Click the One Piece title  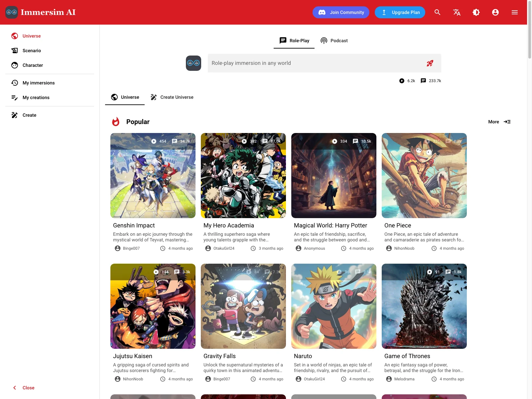pos(398,225)
